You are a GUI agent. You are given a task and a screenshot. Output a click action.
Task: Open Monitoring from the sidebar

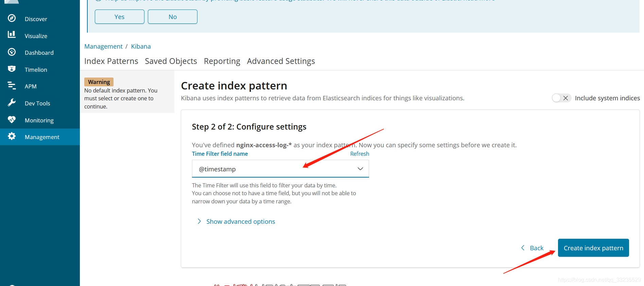pyautogui.click(x=40, y=120)
